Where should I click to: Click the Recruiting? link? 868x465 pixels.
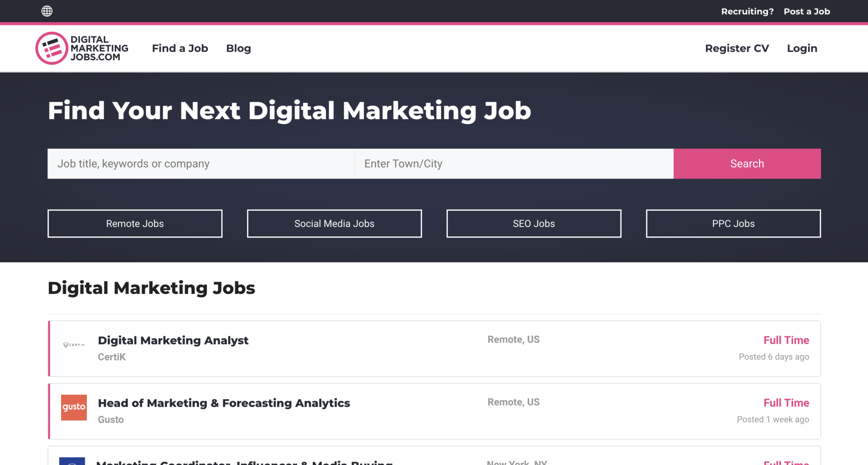[x=747, y=11]
